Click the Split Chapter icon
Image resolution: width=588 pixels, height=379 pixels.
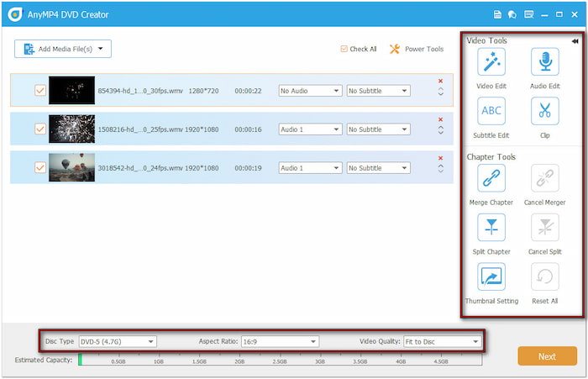tap(491, 228)
